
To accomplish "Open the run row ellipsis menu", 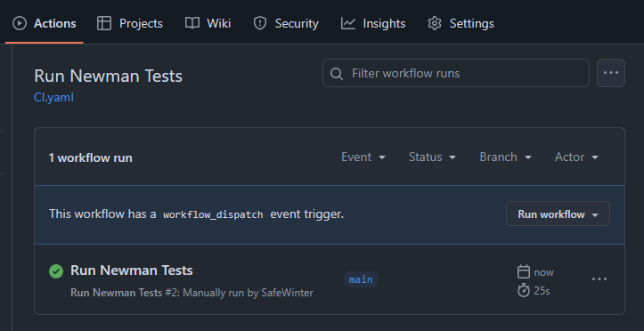I will 599,279.
